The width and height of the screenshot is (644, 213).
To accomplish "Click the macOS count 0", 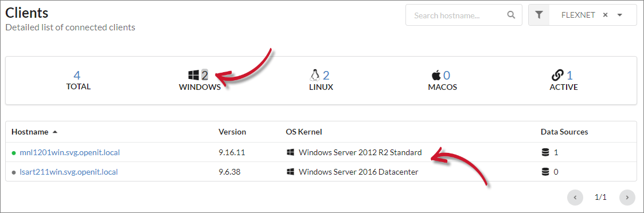I will click(447, 75).
